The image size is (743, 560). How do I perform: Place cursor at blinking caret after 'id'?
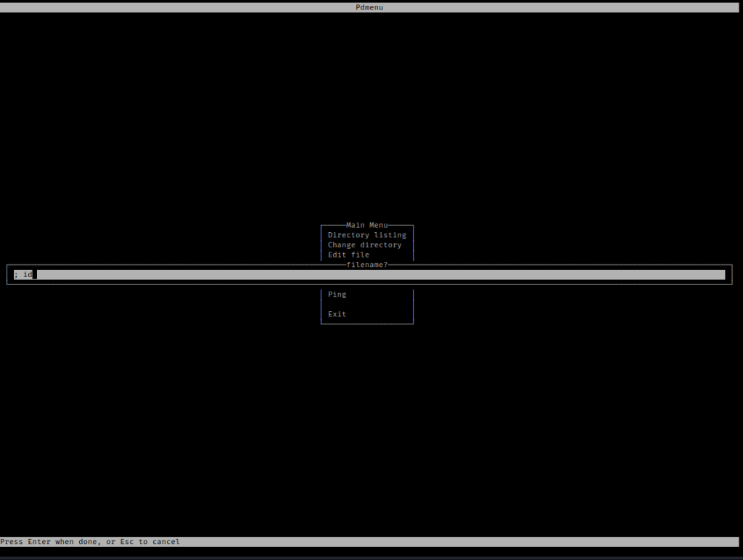35,275
